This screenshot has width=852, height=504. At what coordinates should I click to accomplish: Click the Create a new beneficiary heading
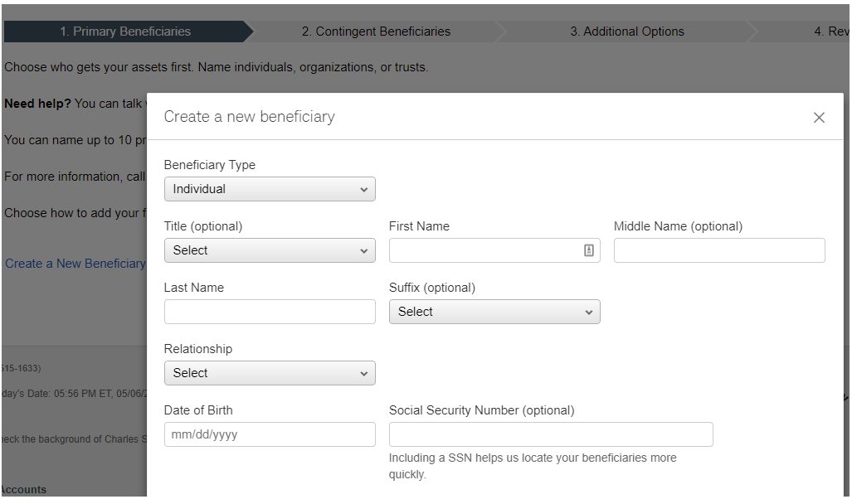250,117
